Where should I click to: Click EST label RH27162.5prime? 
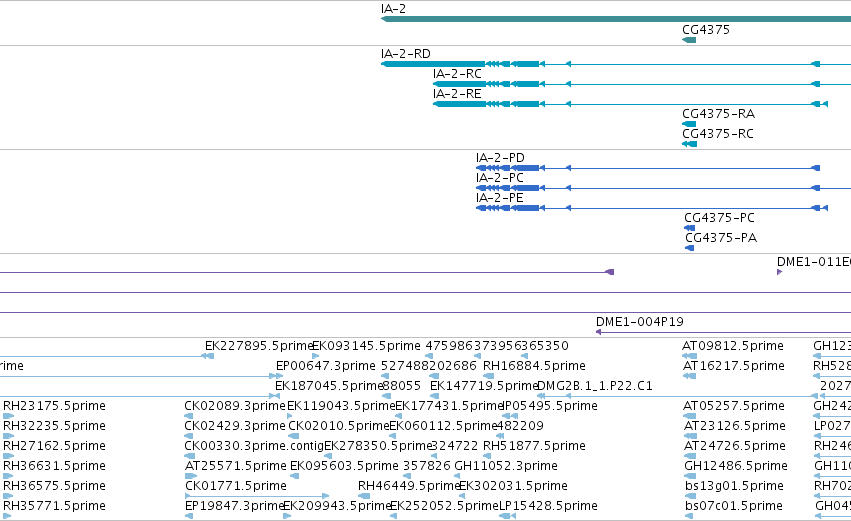pos(54,447)
